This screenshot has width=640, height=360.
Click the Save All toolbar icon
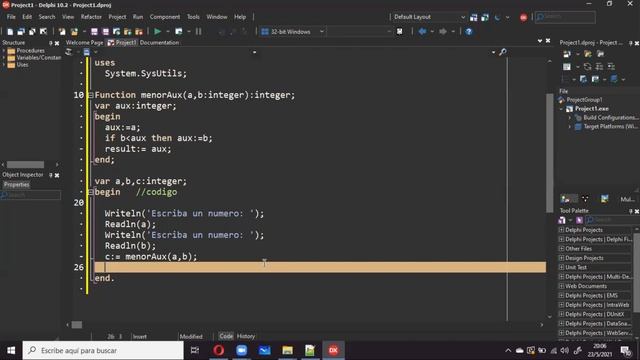click(105, 31)
